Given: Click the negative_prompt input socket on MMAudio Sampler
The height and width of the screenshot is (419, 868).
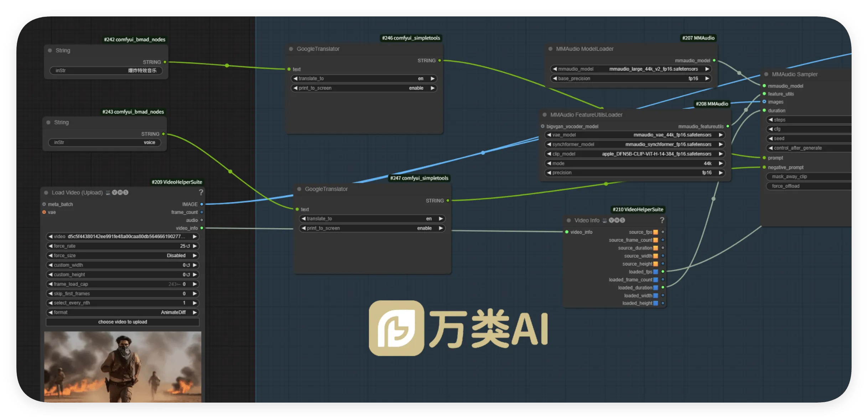Looking at the screenshot, I should [x=764, y=167].
